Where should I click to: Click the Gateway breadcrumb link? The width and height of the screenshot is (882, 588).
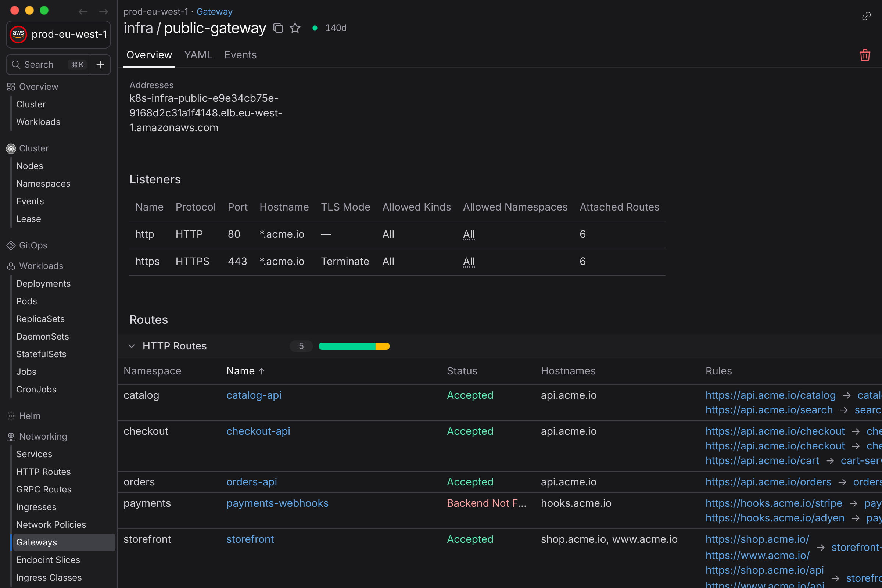(215, 12)
